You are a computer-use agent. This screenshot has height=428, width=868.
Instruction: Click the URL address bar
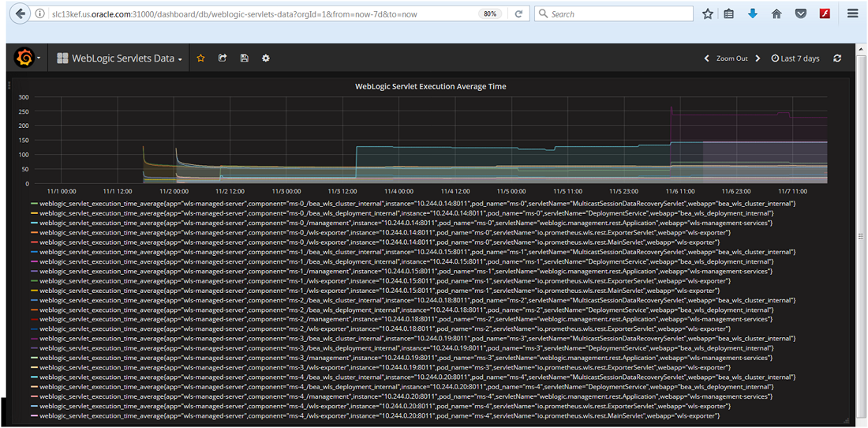pyautogui.click(x=260, y=14)
